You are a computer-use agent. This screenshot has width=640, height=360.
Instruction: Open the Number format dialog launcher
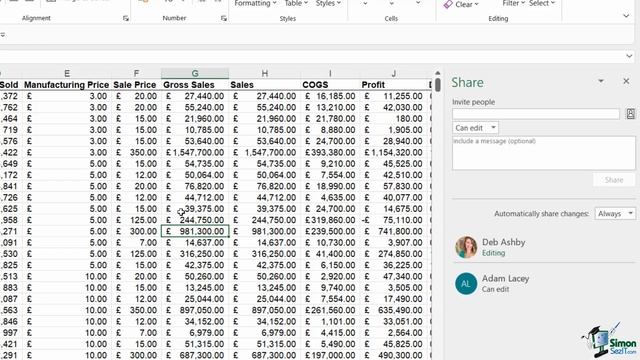(224, 18)
